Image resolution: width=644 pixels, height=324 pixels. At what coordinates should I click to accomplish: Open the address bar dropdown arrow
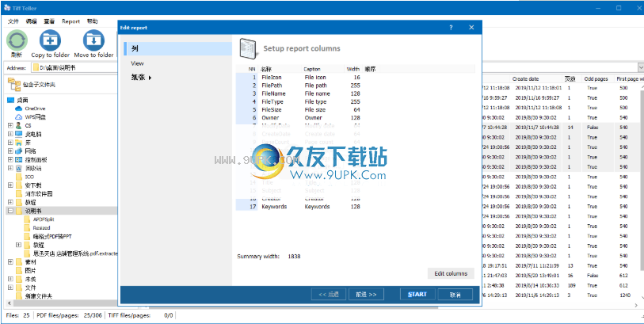[640, 67]
